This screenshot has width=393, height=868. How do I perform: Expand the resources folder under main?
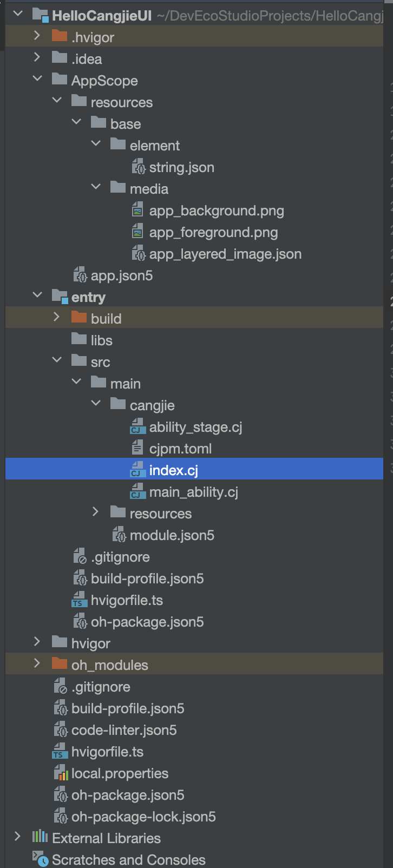tap(95, 512)
